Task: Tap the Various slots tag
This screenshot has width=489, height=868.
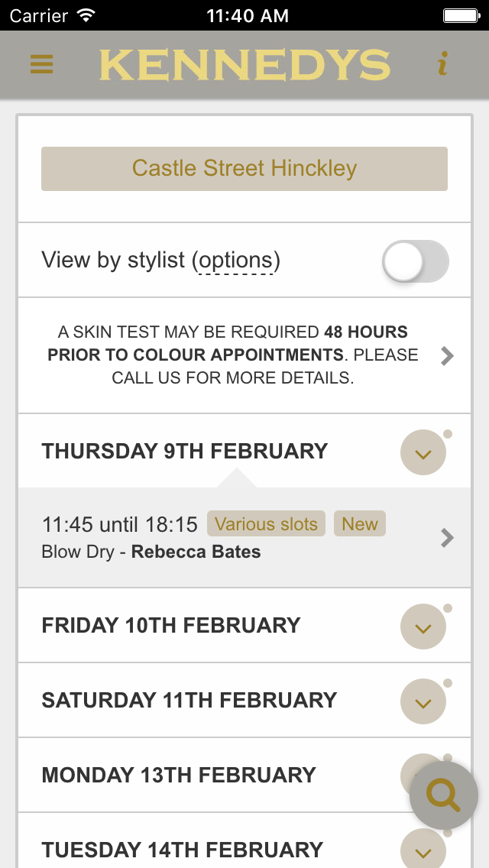Action: point(266,523)
